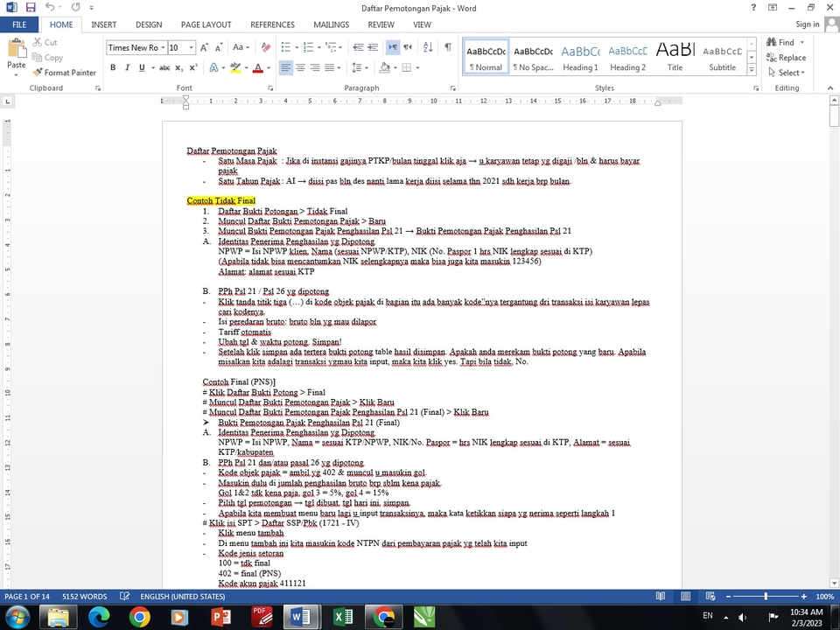Increase indent of paragraph
Screen dimensions: 840x630
373,47
